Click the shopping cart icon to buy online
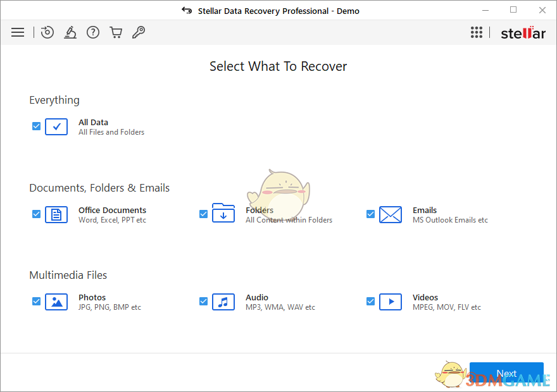The height and width of the screenshot is (392, 557). [x=116, y=32]
